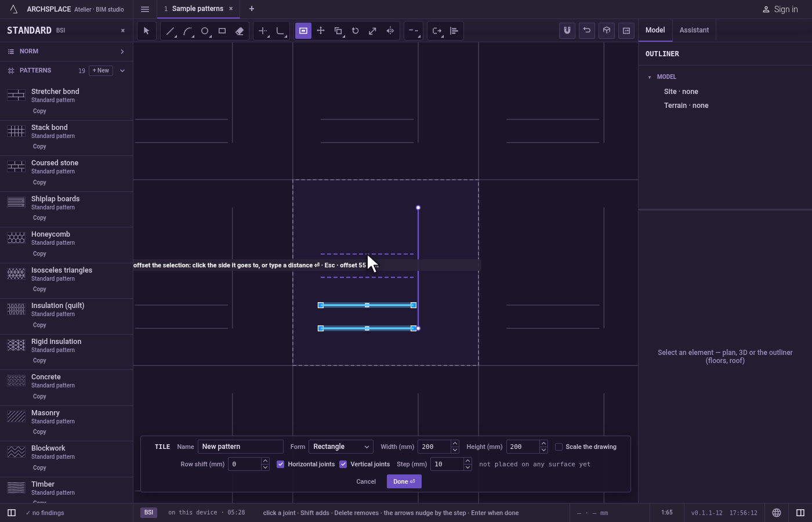Click the Row shift input field
This screenshot has height=522, width=812.
point(245,464)
